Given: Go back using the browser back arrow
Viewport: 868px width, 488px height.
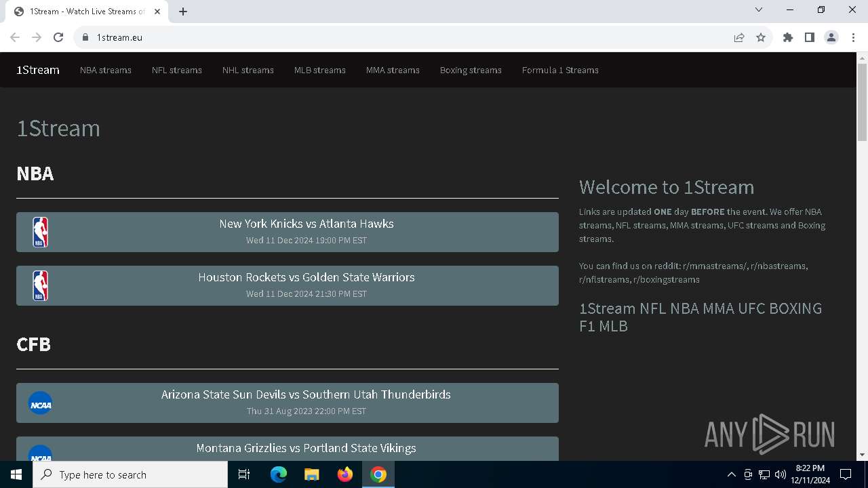Looking at the screenshot, I should pos(15,37).
